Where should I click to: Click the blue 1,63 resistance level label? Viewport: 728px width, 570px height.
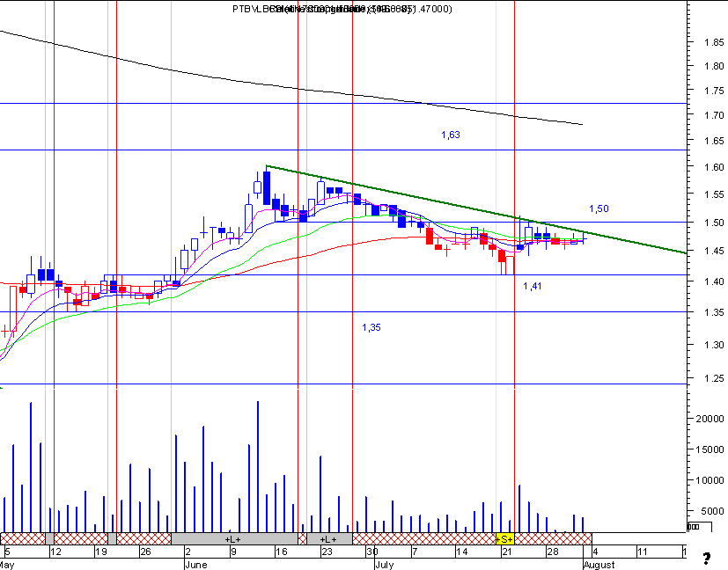[451, 135]
